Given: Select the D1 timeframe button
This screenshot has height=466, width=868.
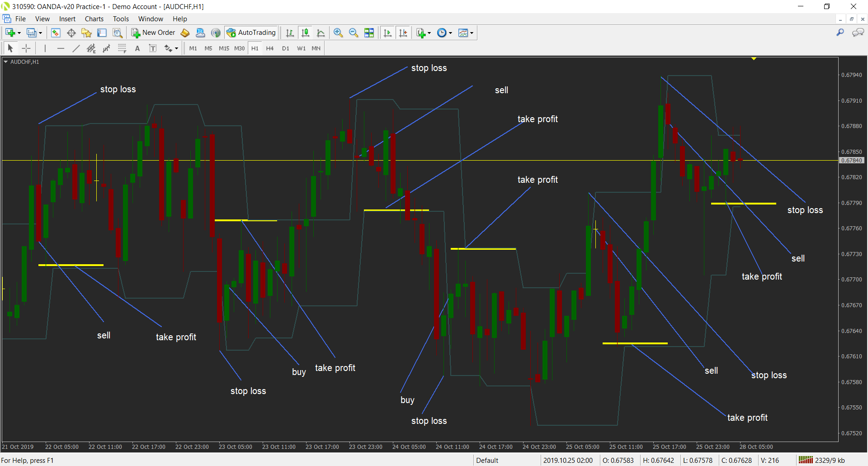Looking at the screenshot, I should (x=286, y=48).
